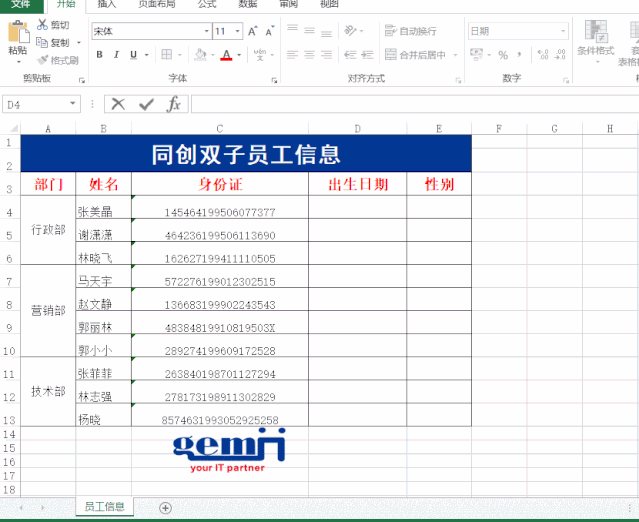639x522 pixels.
Task: Click the text orientation icon
Action: [x=350, y=31]
